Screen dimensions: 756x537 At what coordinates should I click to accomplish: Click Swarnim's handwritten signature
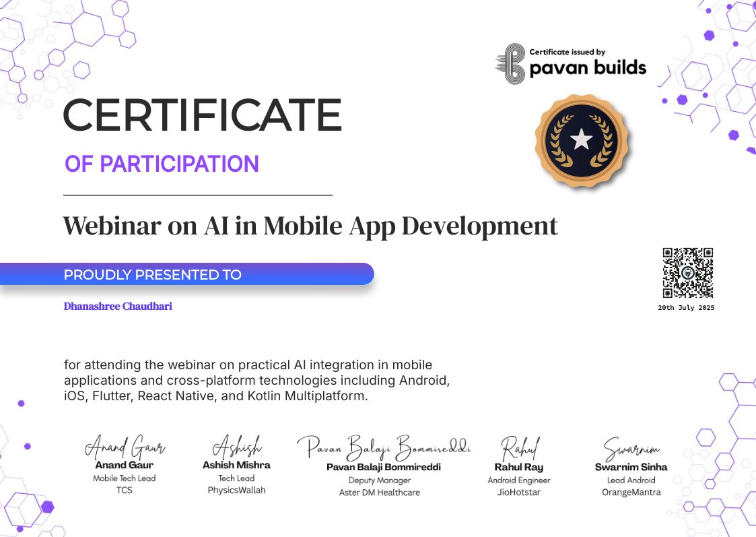point(631,449)
